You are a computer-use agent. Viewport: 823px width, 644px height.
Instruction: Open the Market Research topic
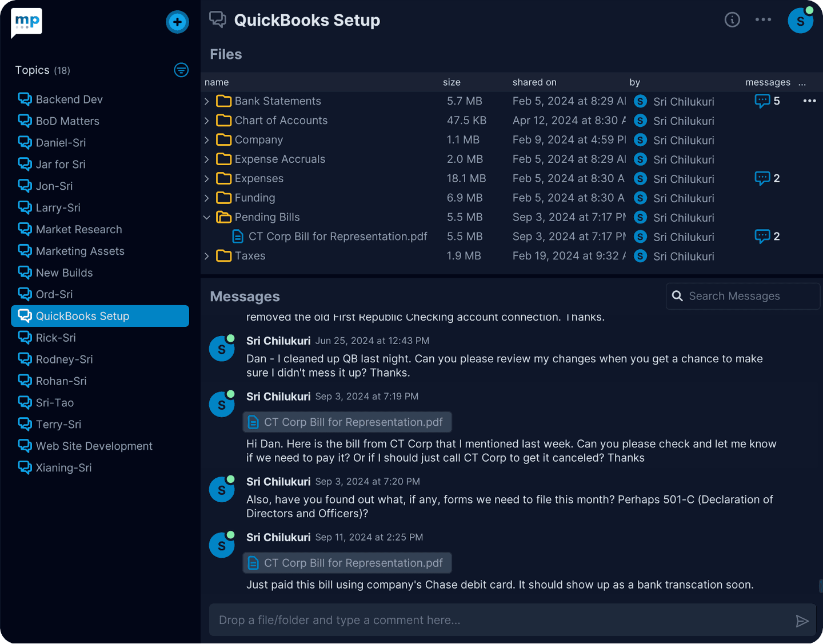pos(100,229)
